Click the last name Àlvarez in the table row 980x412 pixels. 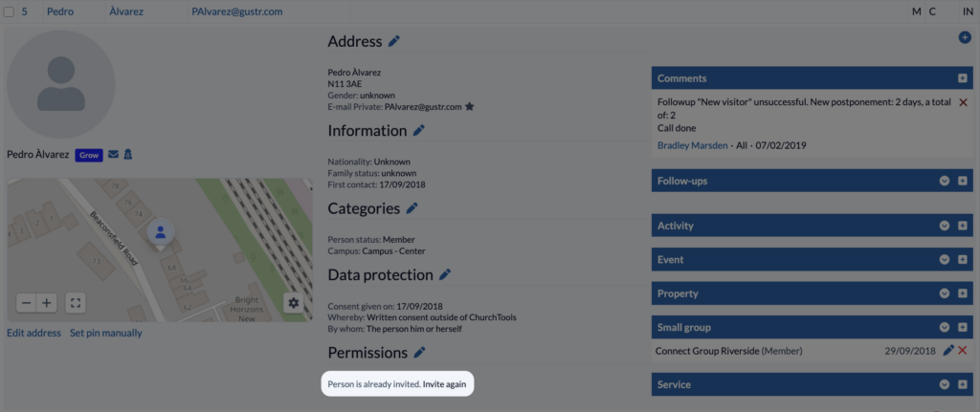coord(125,11)
